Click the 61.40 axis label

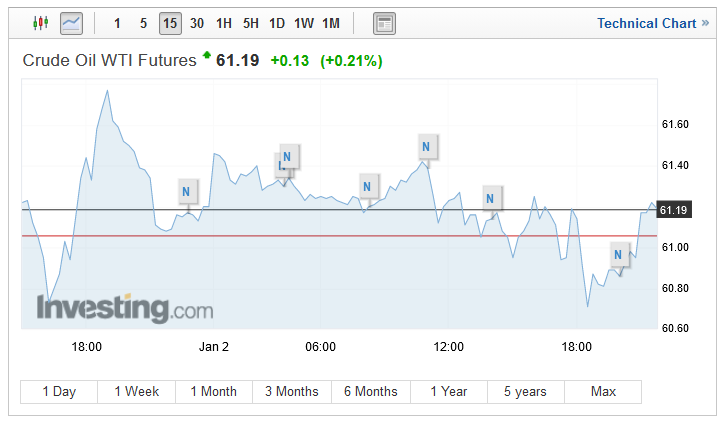click(x=675, y=165)
